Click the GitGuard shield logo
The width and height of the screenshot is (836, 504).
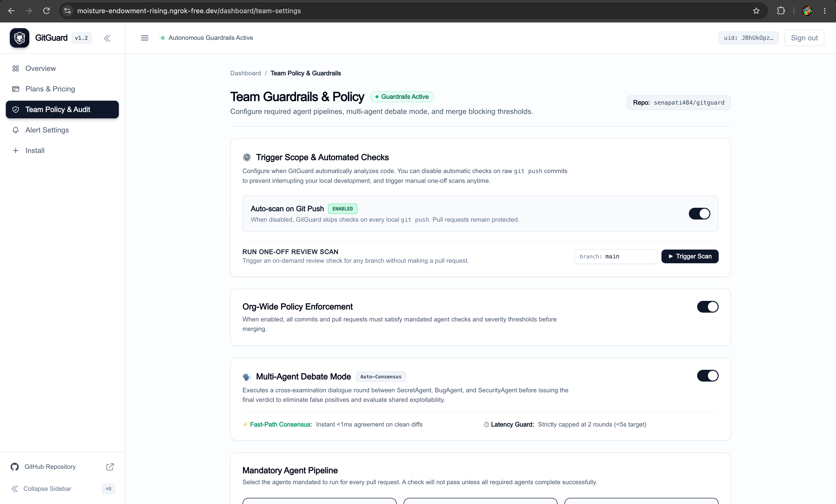click(x=19, y=38)
